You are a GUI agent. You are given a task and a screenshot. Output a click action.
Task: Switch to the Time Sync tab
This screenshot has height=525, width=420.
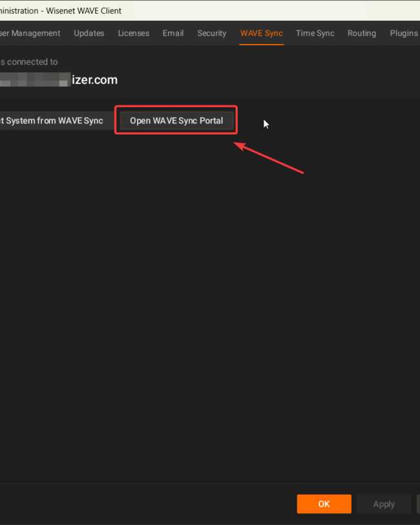click(315, 33)
